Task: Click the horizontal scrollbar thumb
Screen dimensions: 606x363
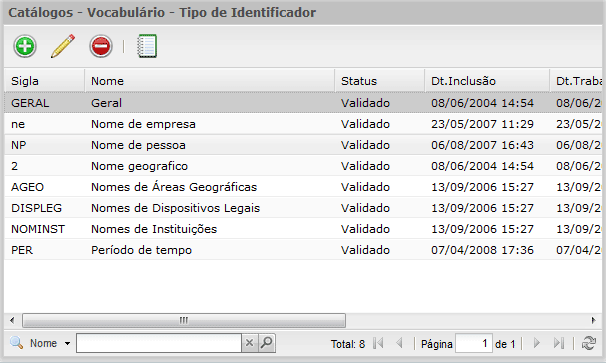Action: click(184, 320)
